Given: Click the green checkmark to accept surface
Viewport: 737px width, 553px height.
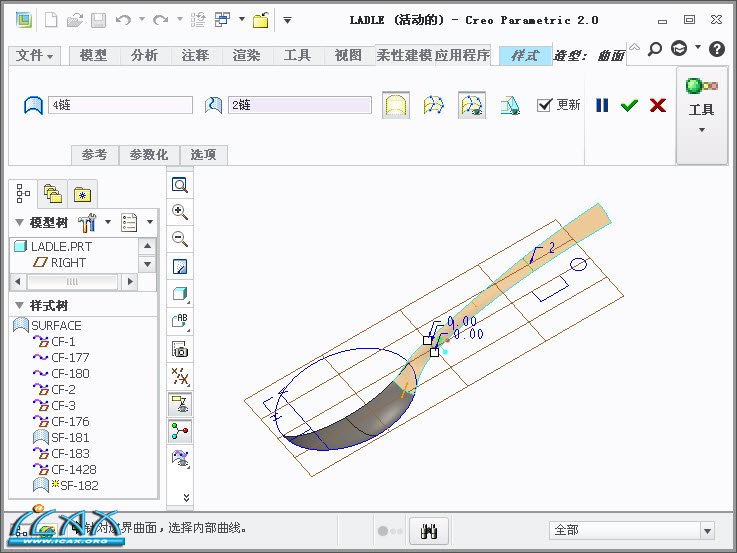Looking at the screenshot, I should click(629, 105).
